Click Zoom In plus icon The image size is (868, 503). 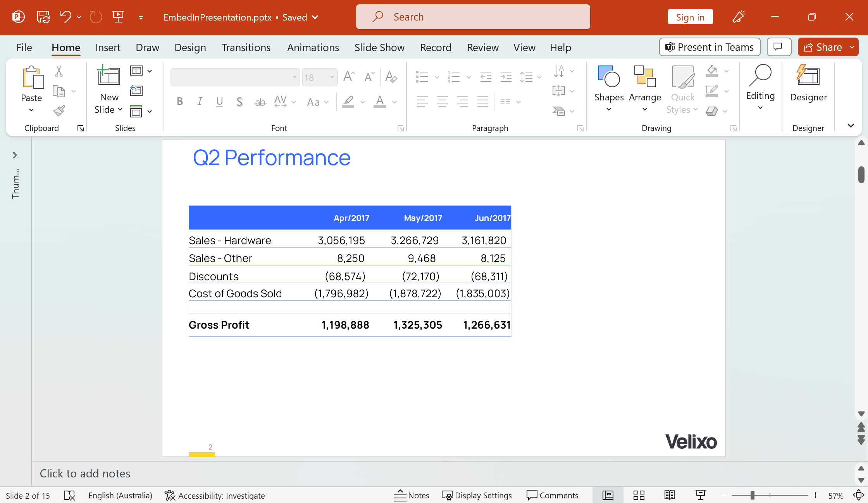pos(816,495)
